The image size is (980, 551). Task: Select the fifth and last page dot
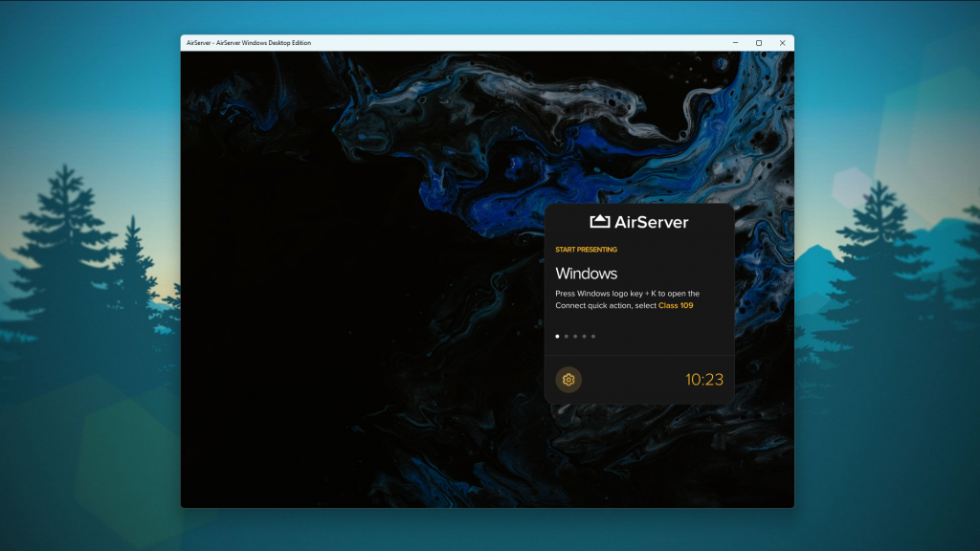click(x=593, y=336)
